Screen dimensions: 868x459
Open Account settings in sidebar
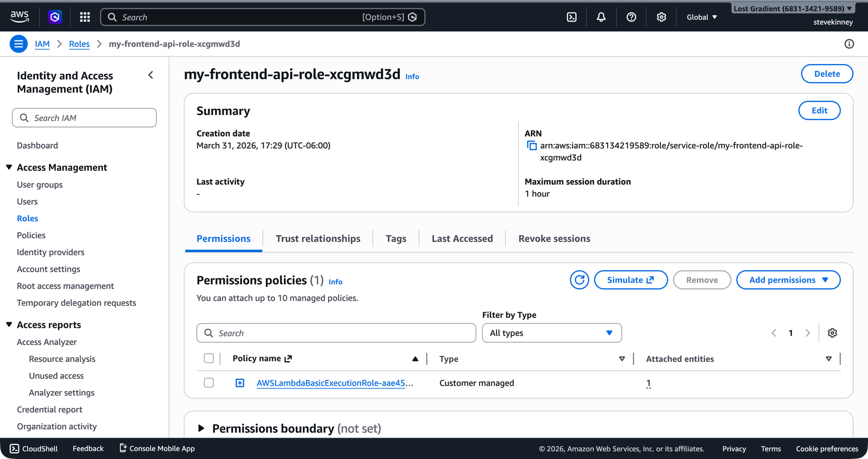pos(48,269)
